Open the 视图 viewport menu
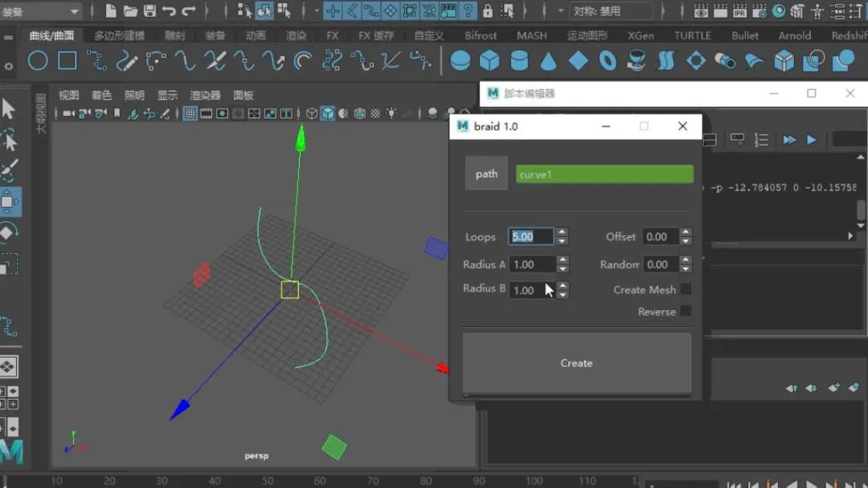This screenshot has width=868, height=488. [x=68, y=96]
